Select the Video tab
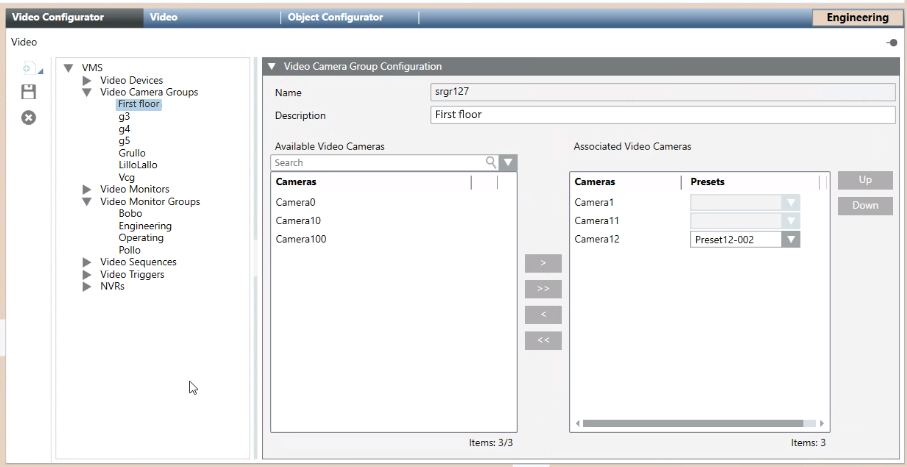 [x=163, y=17]
